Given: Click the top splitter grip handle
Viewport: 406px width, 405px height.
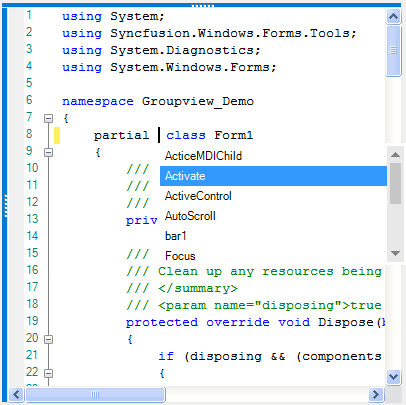Looking at the screenshot, I should [203, 5].
